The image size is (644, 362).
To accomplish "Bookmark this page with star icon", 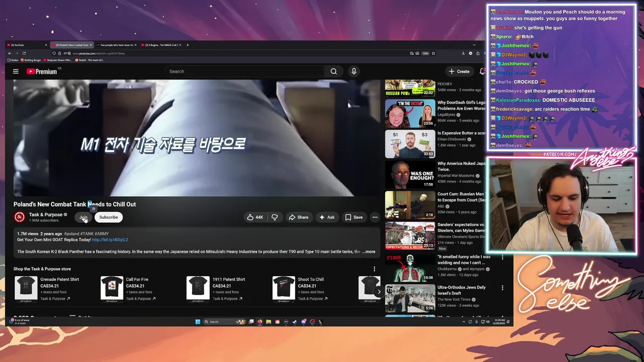I will pos(433,53).
